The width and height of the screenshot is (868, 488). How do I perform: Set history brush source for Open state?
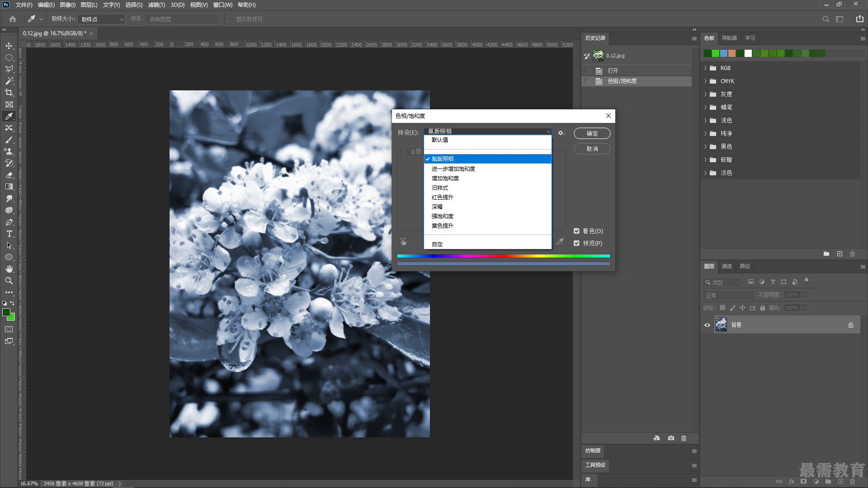click(x=587, y=71)
